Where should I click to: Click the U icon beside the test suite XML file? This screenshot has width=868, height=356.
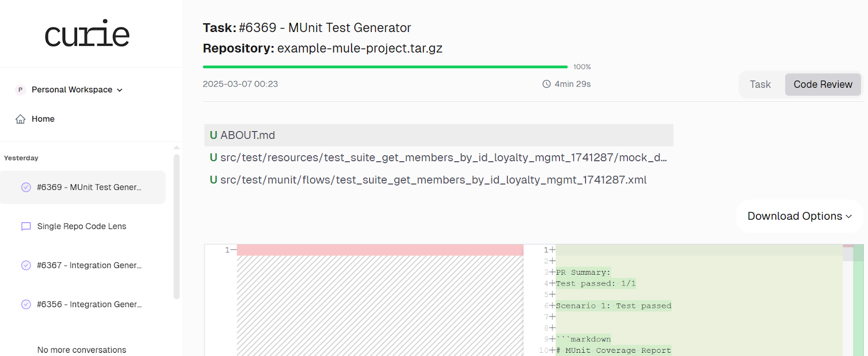click(213, 179)
